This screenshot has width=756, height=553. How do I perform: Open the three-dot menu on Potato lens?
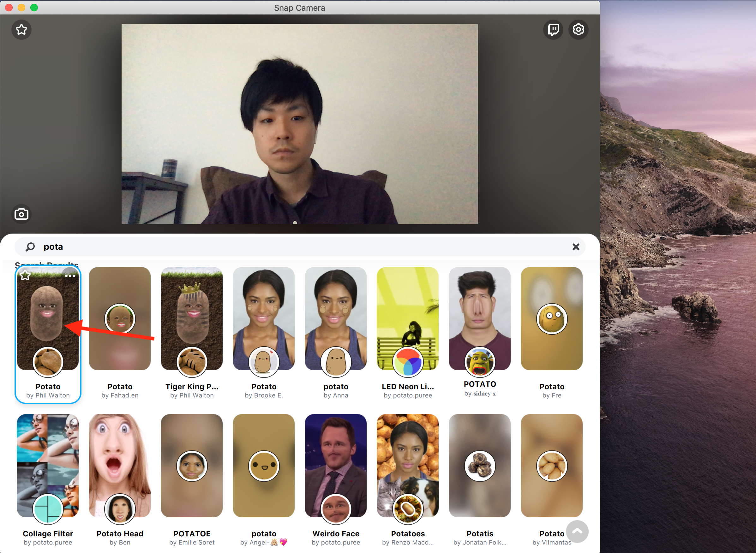point(70,276)
